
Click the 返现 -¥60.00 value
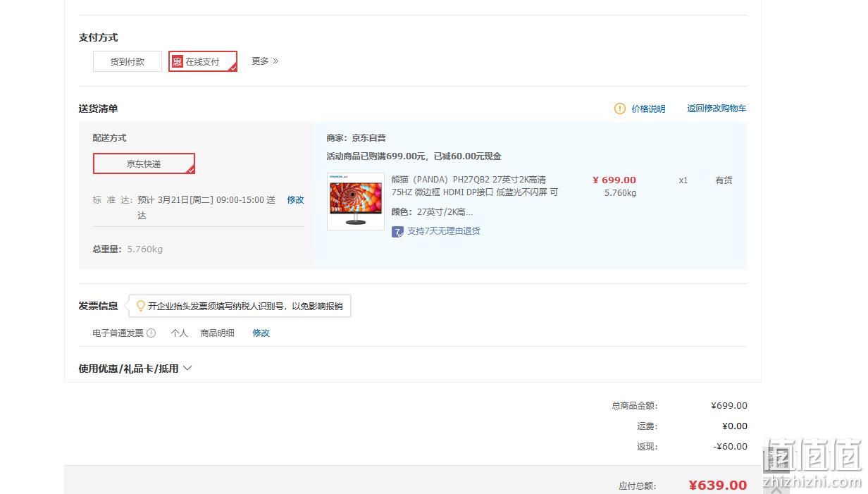[731, 447]
